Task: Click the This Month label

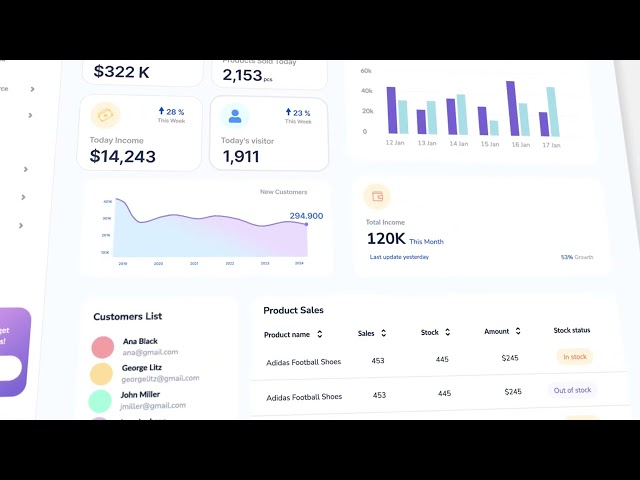Action: pyautogui.click(x=426, y=242)
